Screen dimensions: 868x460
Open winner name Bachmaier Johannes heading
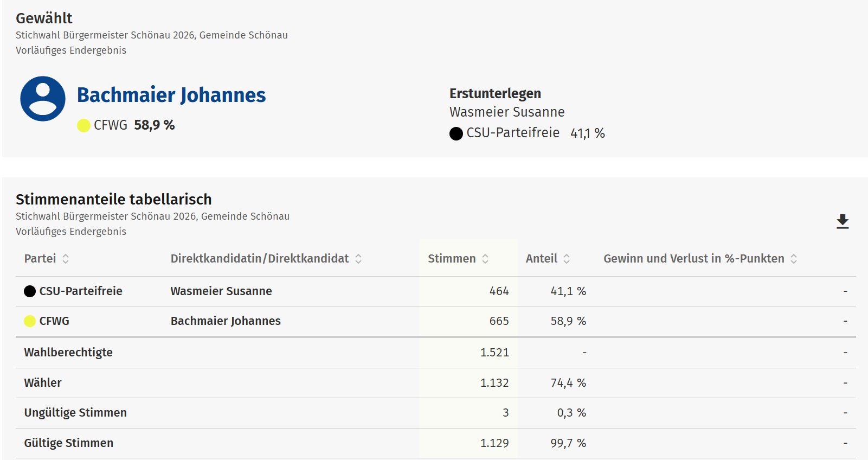pyautogui.click(x=171, y=95)
